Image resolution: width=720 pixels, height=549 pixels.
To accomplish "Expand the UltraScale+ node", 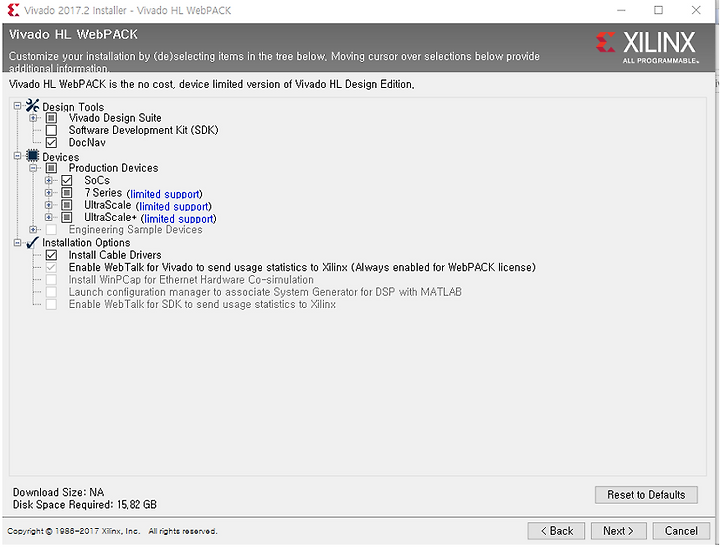I will (48, 218).
